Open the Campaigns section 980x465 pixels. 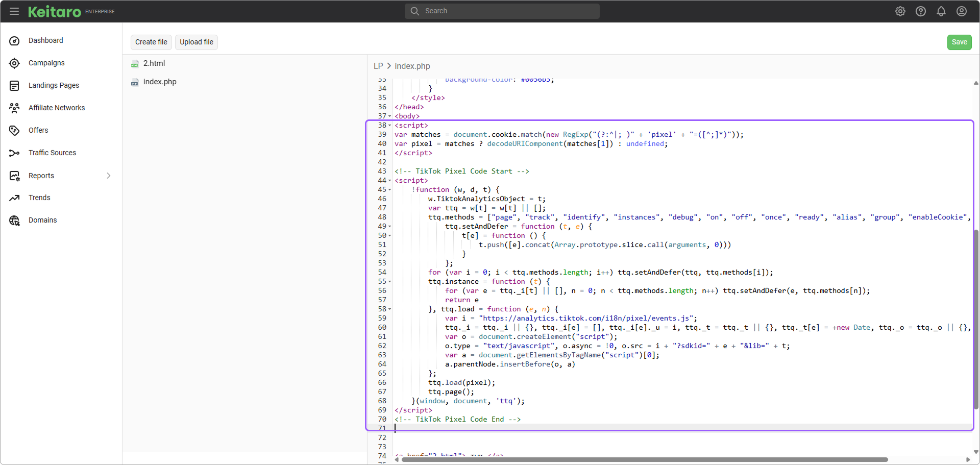click(46, 63)
